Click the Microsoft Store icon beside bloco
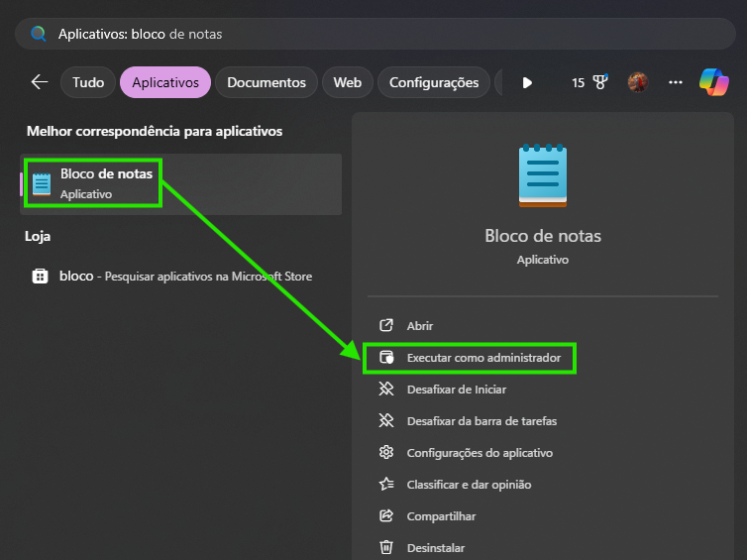 [40, 276]
